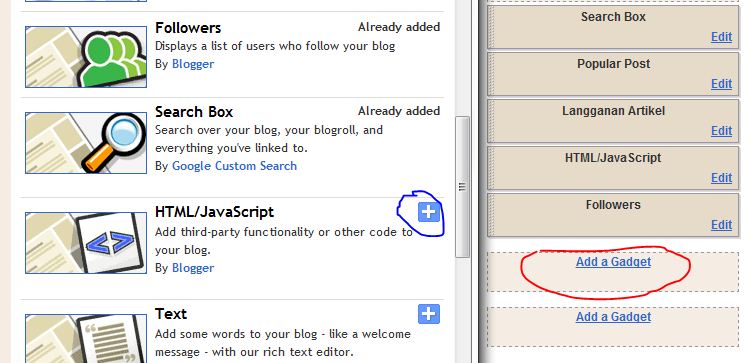
Task: Click 'Search over your blog' description
Action: (x=269, y=139)
